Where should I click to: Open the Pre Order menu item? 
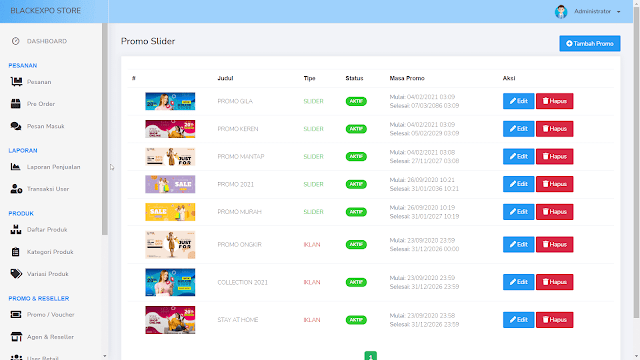[x=41, y=104]
